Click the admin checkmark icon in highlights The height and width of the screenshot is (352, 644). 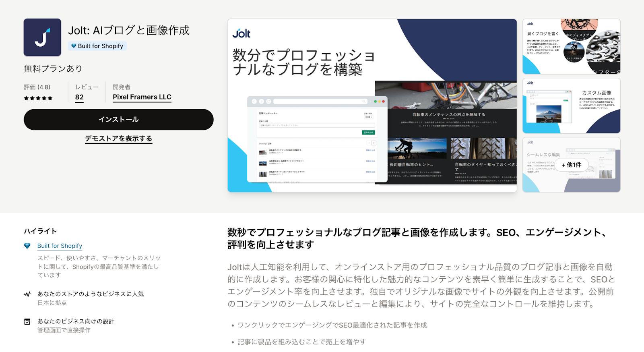[27, 322]
